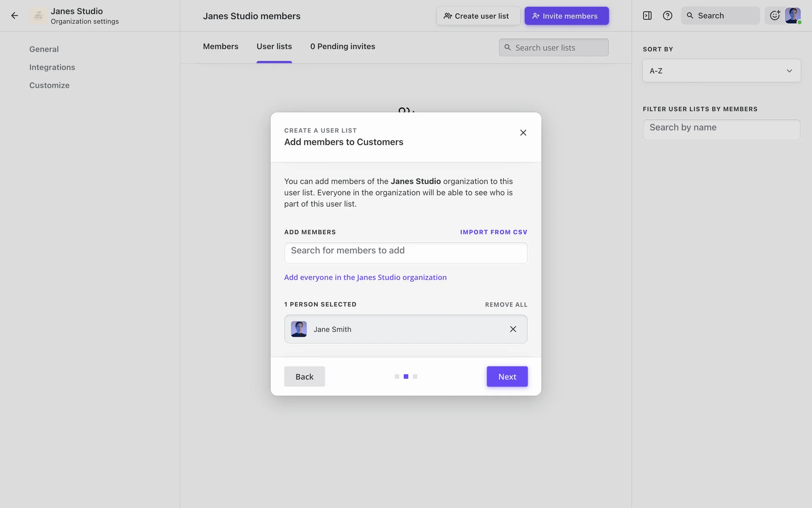The image size is (812, 508).
Task: Click the Next button
Action: (507, 376)
